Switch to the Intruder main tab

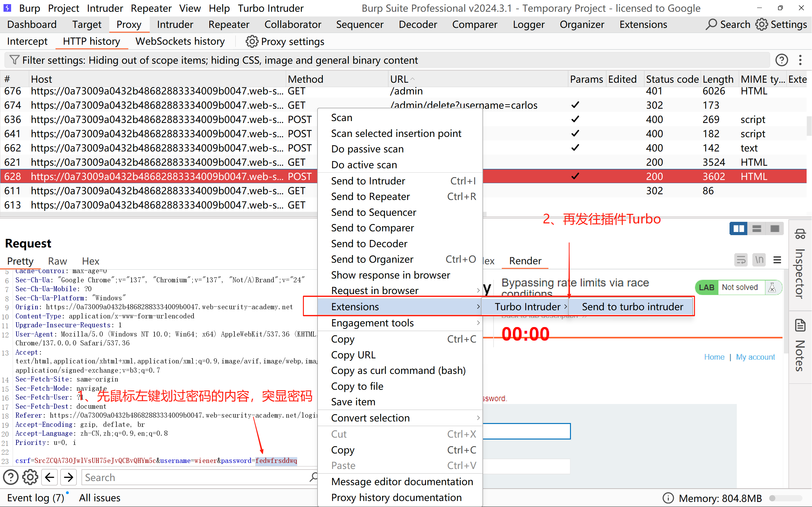click(x=175, y=24)
